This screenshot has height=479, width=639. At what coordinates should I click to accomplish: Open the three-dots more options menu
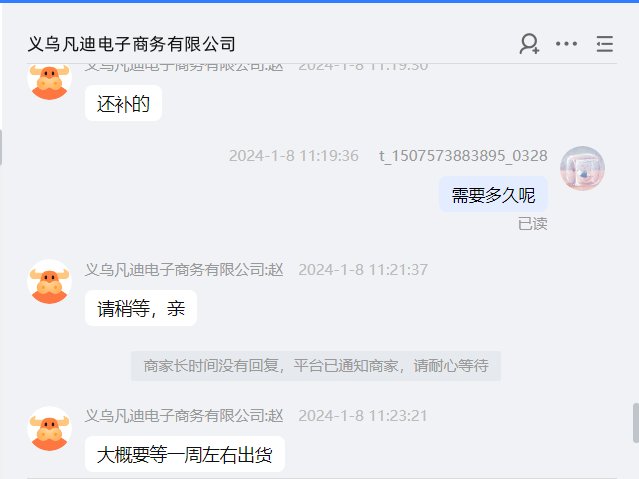pyautogui.click(x=566, y=44)
